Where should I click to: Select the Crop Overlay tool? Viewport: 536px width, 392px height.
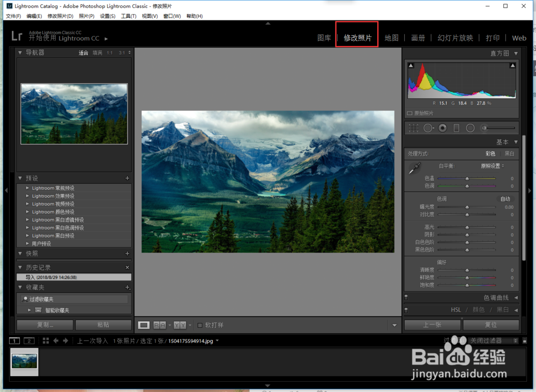413,128
